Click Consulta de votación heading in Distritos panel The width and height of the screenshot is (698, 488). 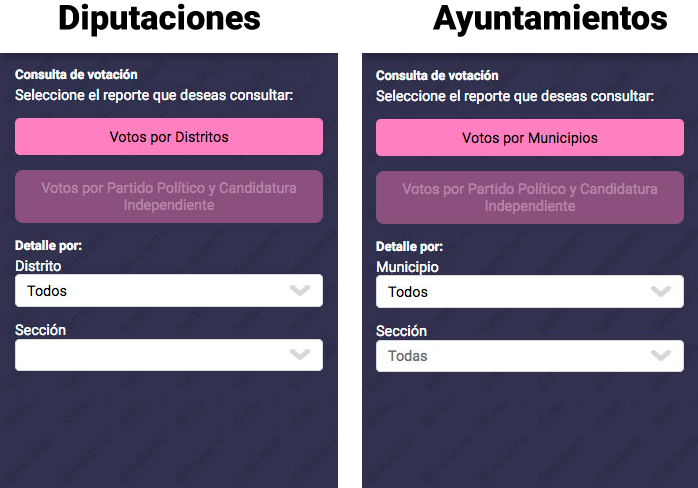[x=76, y=74]
